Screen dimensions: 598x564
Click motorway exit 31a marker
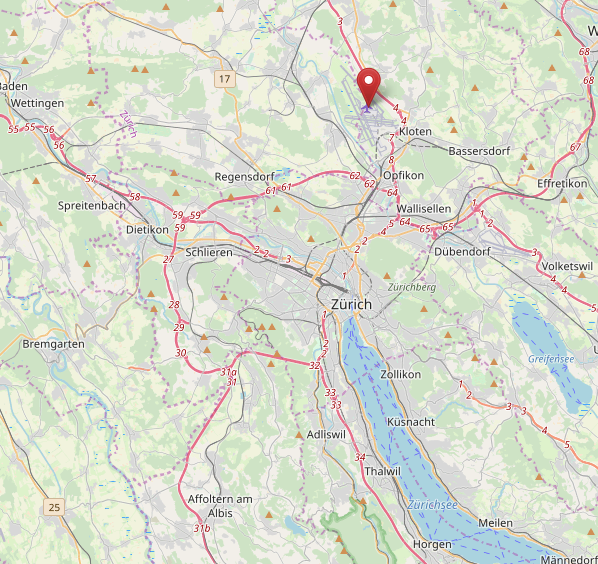tap(228, 372)
